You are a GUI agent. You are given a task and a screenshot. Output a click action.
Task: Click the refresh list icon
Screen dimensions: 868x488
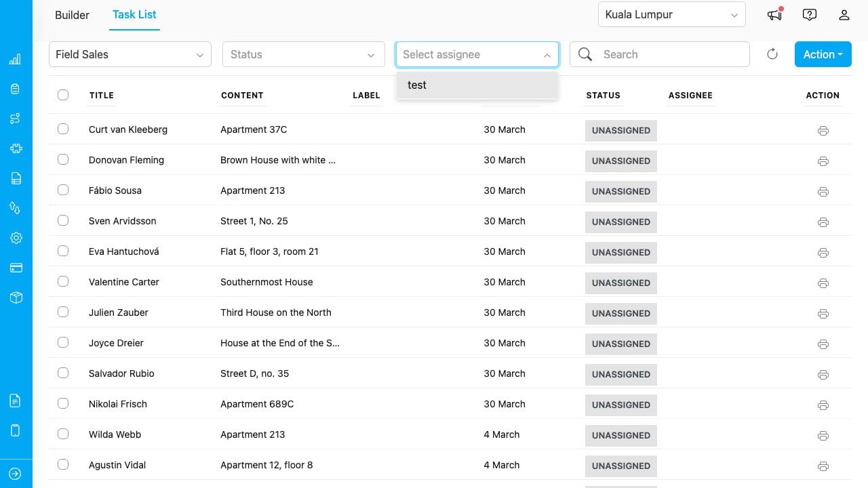pyautogui.click(x=772, y=54)
